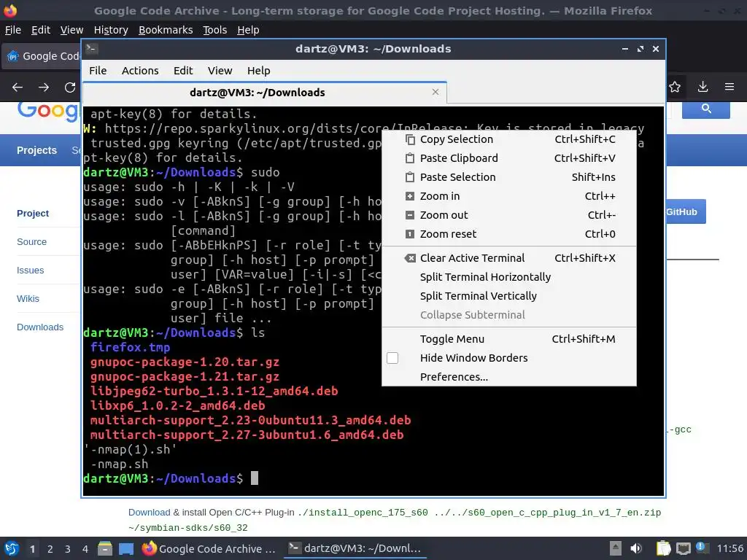Open Firefox View menu

click(x=71, y=30)
